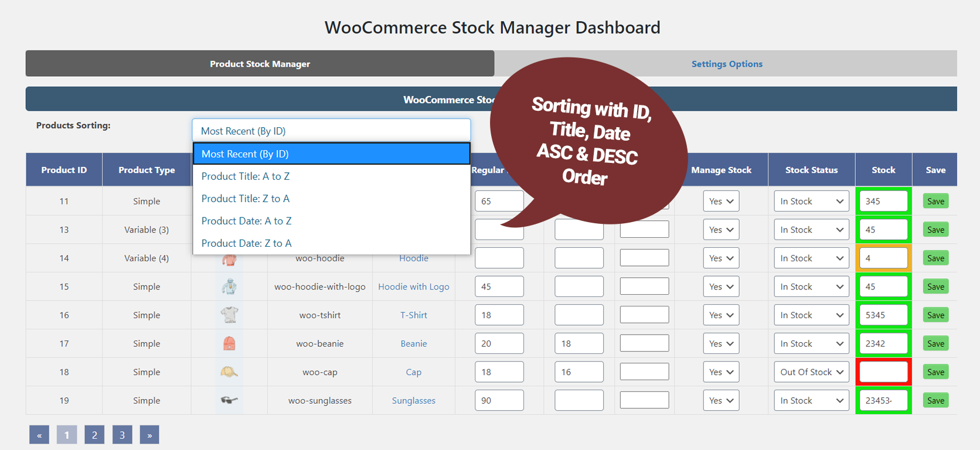This screenshot has height=450, width=980.
Task: Click the Variable (4) type cell
Action: point(147,258)
